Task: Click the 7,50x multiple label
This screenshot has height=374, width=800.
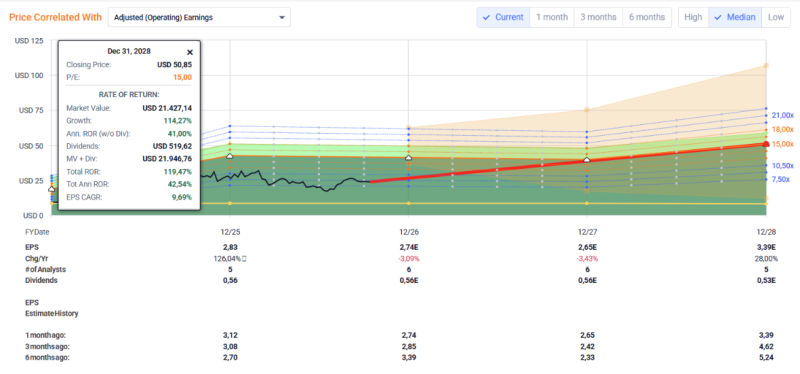Action: (x=781, y=180)
